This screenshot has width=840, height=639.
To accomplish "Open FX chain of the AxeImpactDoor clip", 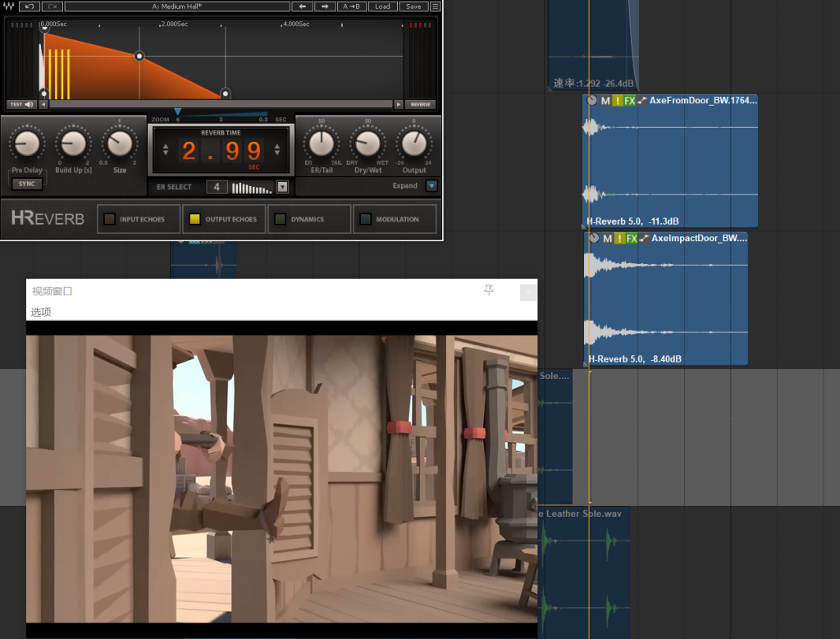I will (632, 239).
